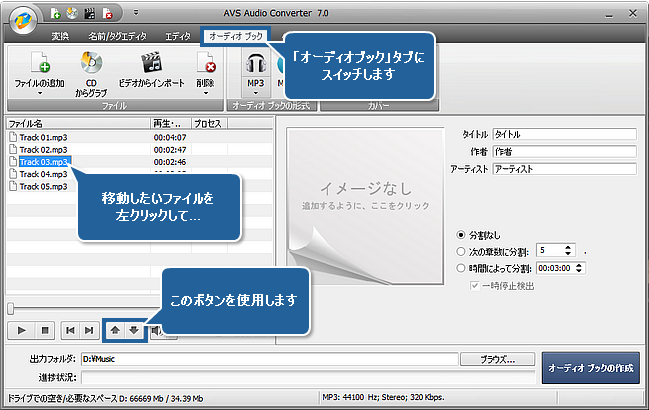Image resolution: width=649 pixels, height=410 pixels.
Task: Click the Import from Video clapperboard icon
Action: [151, 65]
